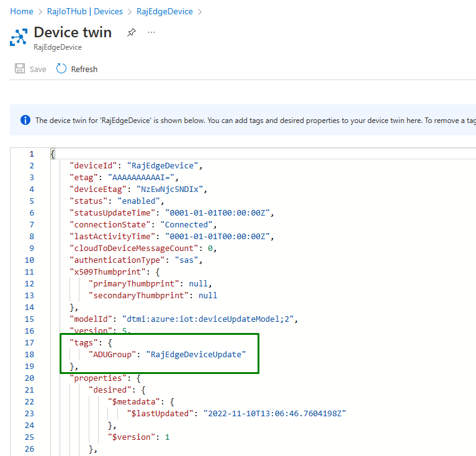Click line number 26 in the gutter

point(29,449)
